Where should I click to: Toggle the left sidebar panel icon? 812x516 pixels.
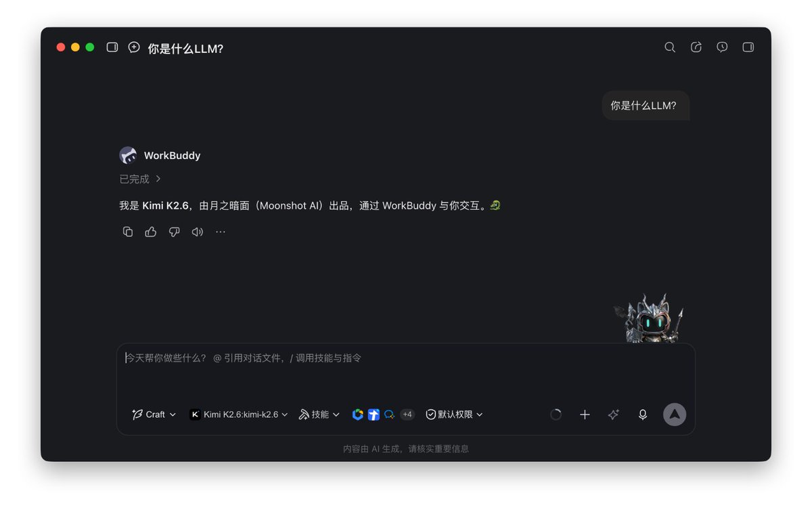click(112, 47)
